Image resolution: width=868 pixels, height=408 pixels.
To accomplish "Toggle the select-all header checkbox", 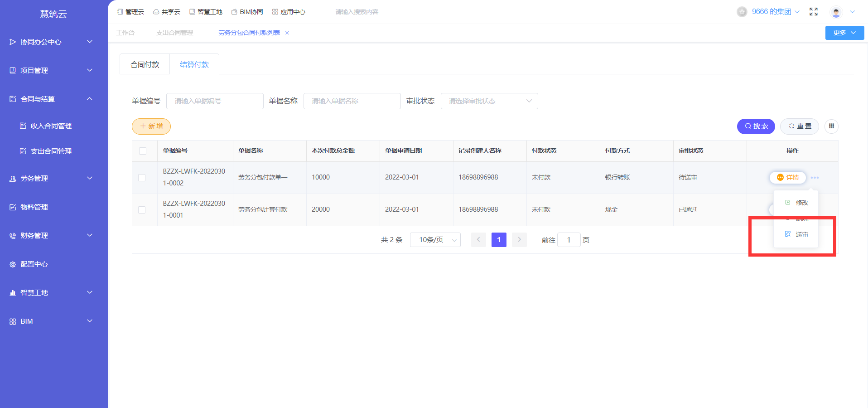I will click(x=143, y=151).
